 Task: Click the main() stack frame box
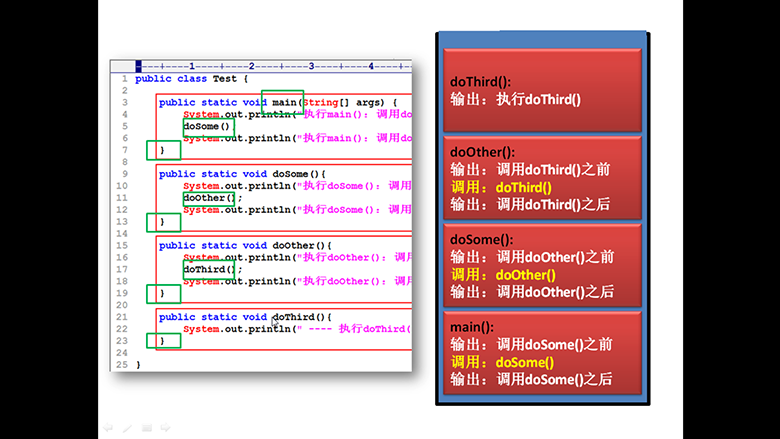click(x=543, y=352)
